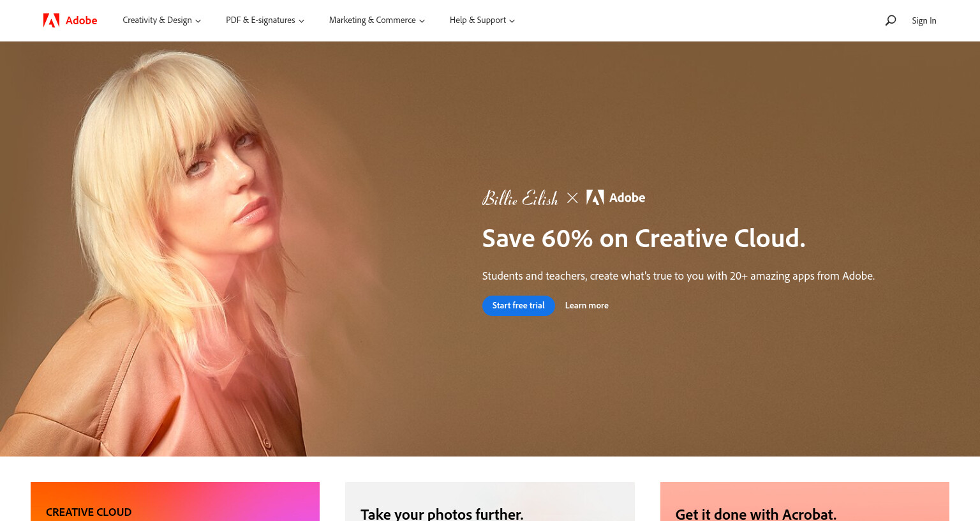The width and height of the screenshot is (980, 521).
Task: Open the Creativity & Design menu
Action: pos(162,20)
